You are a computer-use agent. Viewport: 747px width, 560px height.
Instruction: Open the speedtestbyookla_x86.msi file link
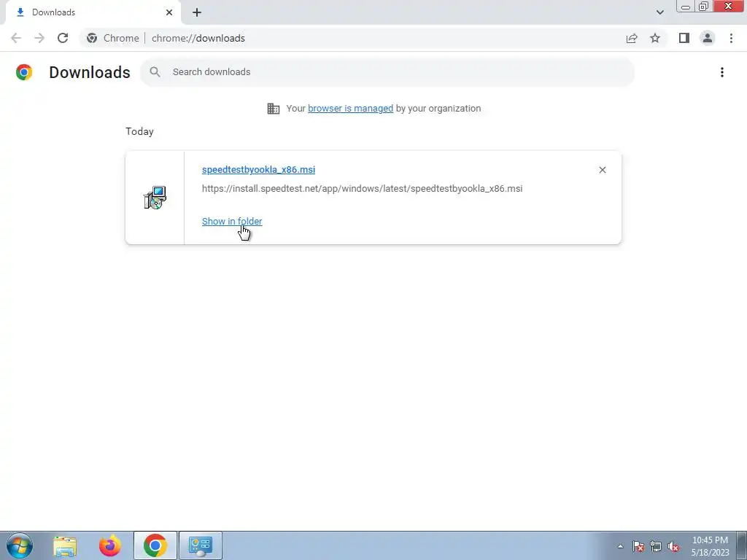click(x=259, y=169)
